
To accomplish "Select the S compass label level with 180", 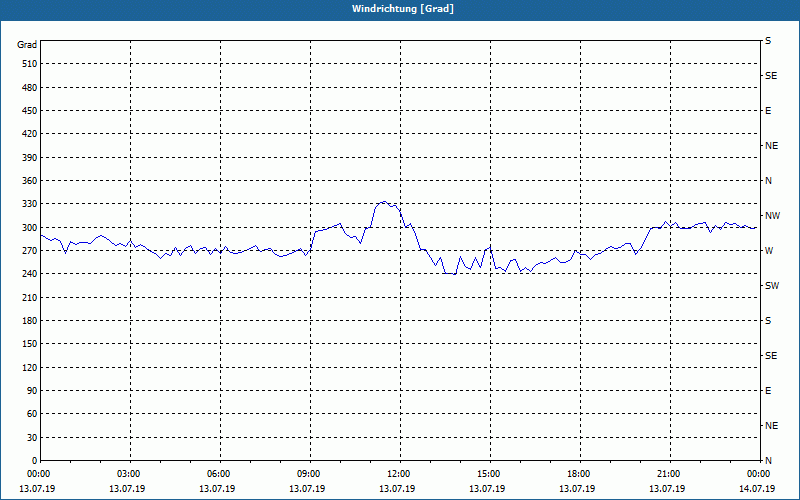I will point(768,321).
